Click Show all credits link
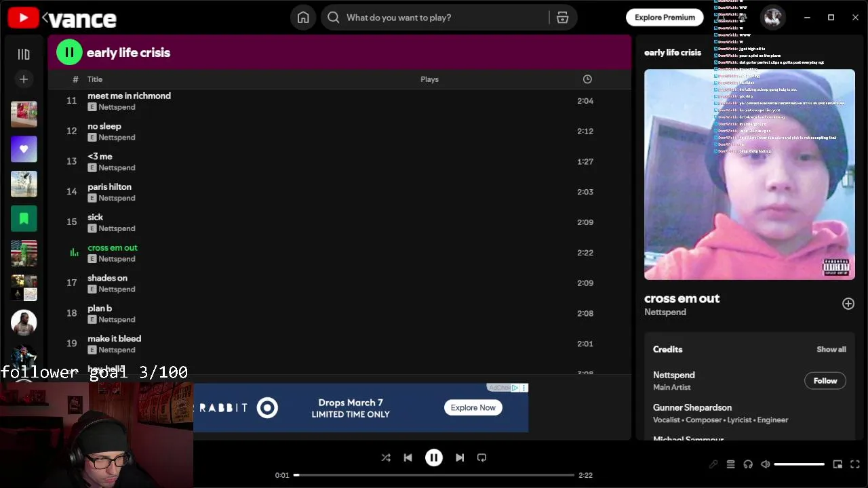Image resolution: width=868 pixels, height=488 pixels. point(831,350)
